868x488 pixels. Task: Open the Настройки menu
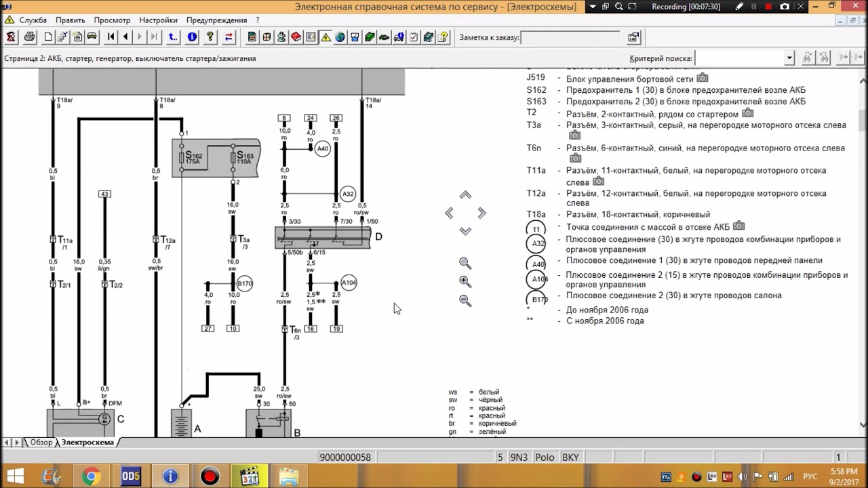158,20
